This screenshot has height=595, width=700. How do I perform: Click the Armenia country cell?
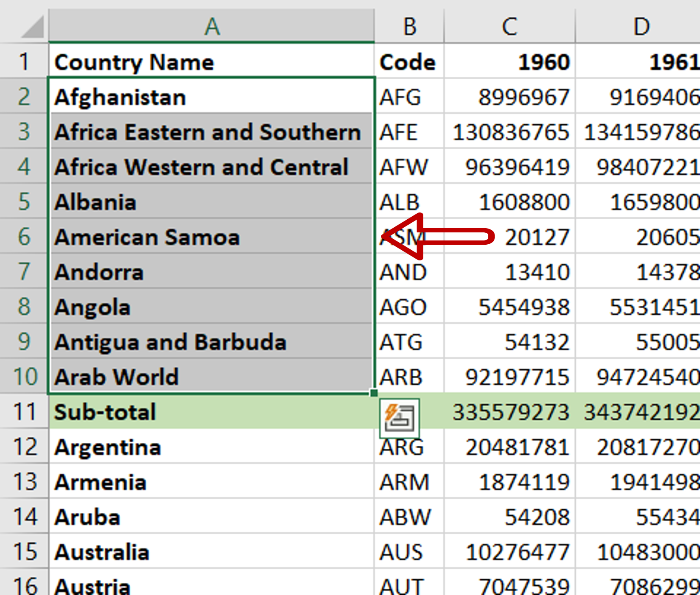tap(211, 482)
